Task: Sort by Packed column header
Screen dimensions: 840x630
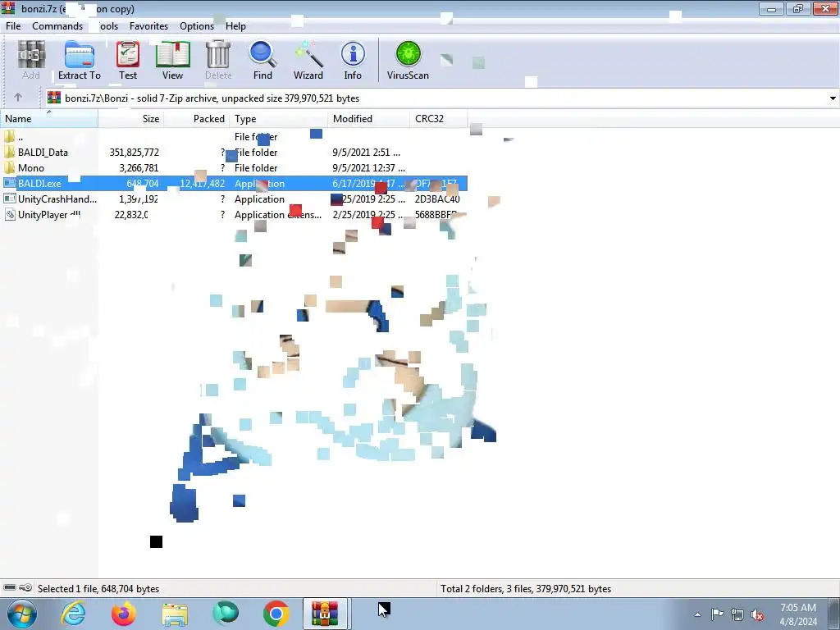Action: (197, 118)
